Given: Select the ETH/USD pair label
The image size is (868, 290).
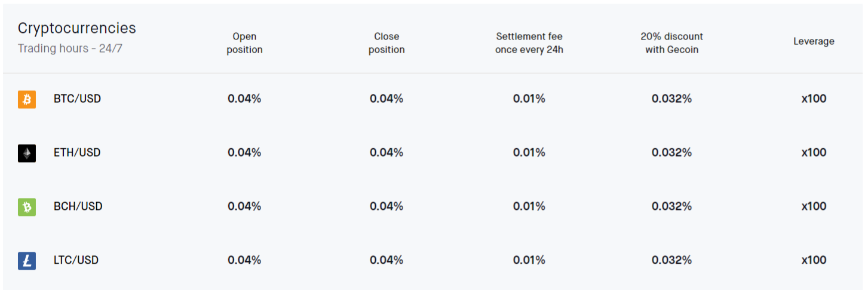Looking at the screenshot, I should pyautogui.click(x=77, y=152).
